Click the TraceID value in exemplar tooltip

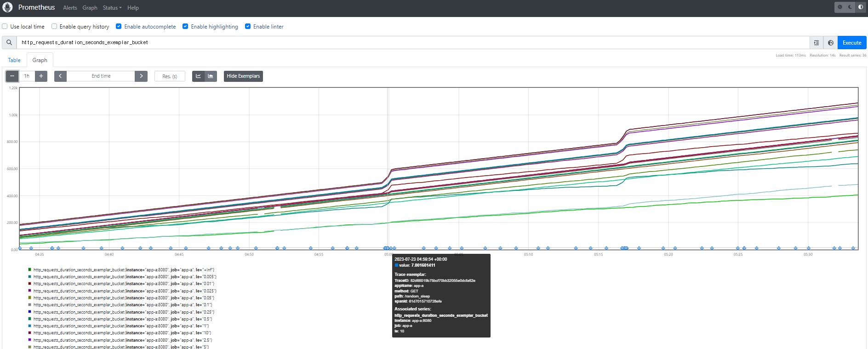(443, 280)
